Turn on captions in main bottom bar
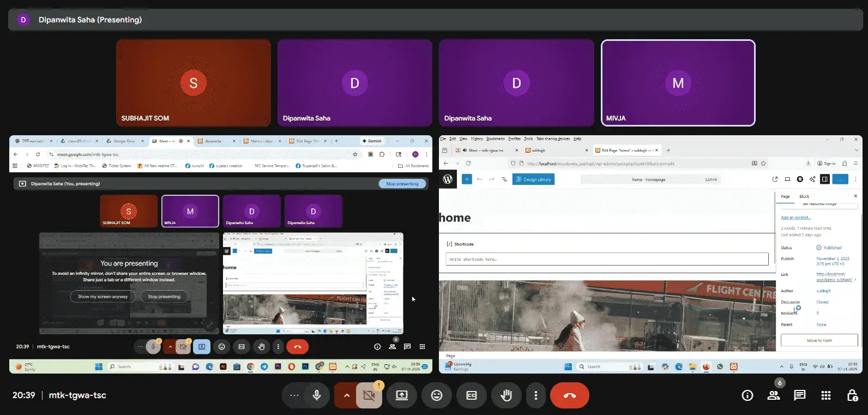This screenshot has height=415, width=868. [x=472, y=395]
